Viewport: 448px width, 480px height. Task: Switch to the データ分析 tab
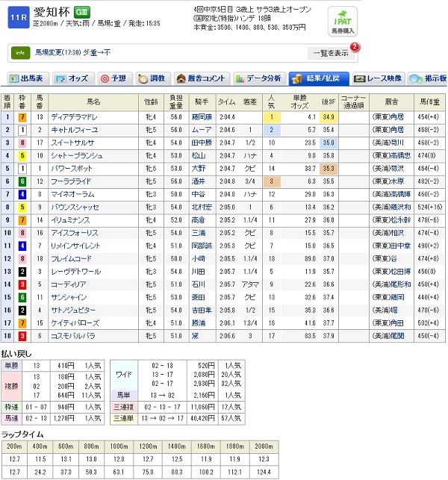pos(259,78)
